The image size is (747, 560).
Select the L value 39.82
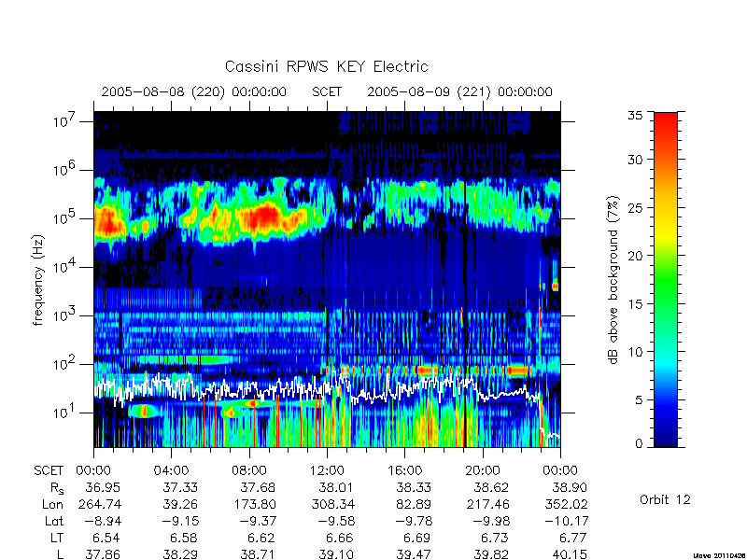(491, 554)
